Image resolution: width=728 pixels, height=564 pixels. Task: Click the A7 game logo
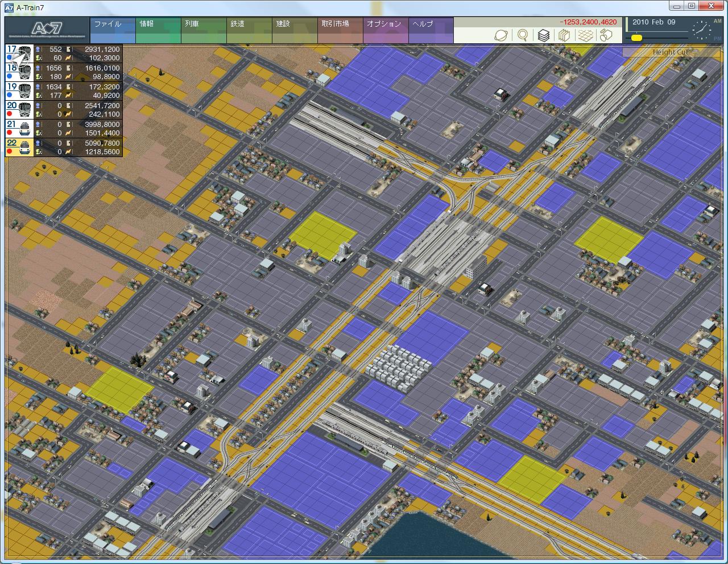(x=47, y=30)
